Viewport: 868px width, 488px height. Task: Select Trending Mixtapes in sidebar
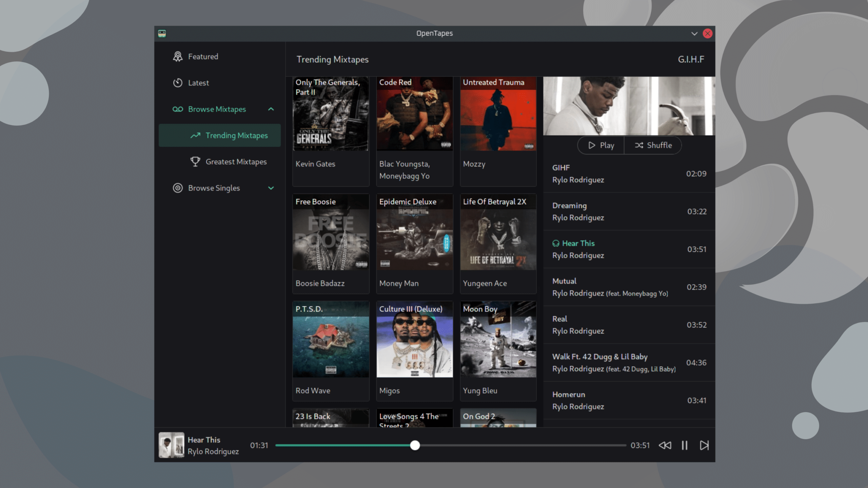click(220, 136)
